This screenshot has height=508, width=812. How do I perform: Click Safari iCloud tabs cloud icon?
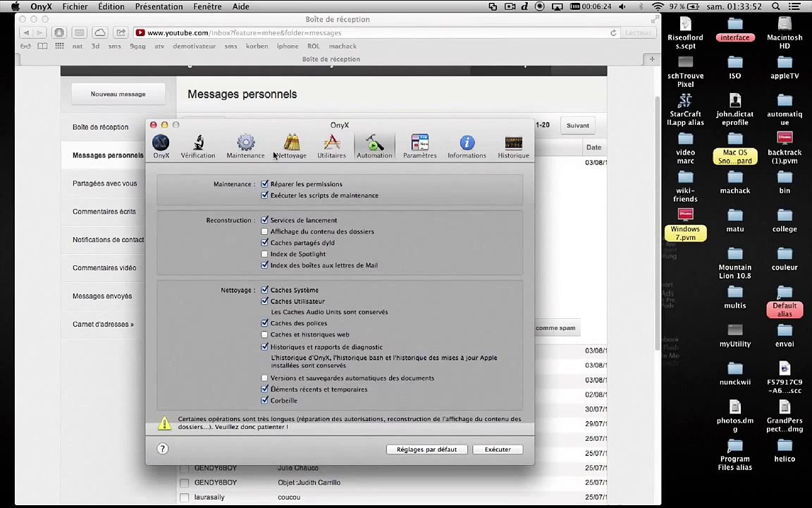(x=100, y=32)
